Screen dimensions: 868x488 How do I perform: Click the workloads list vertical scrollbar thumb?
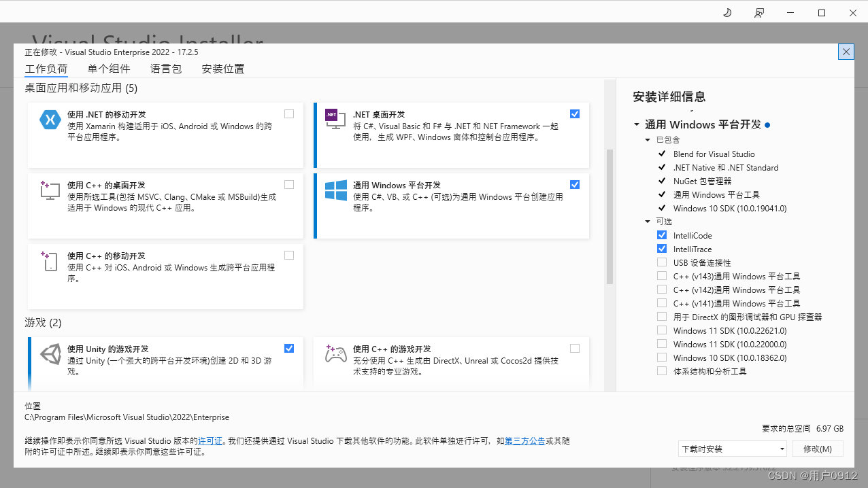coord(610,216)
